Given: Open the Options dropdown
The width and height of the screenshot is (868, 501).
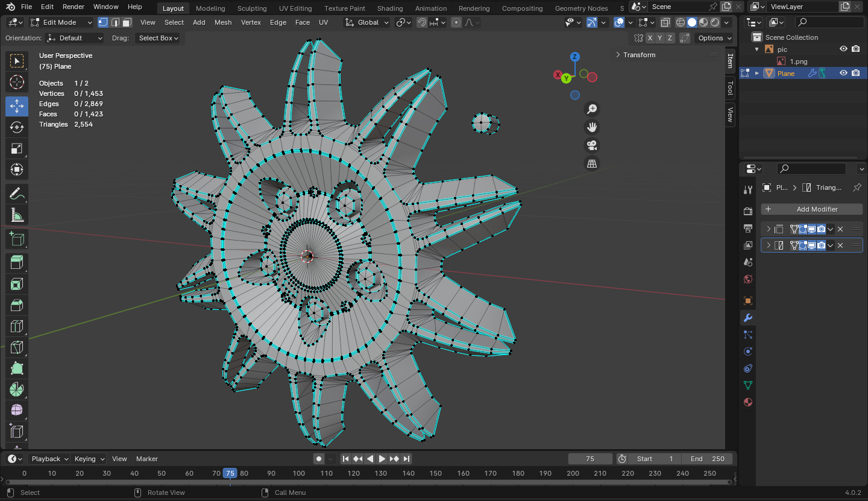Looking at the screenshot, I should pyautogui.click(x=714, y=38).
